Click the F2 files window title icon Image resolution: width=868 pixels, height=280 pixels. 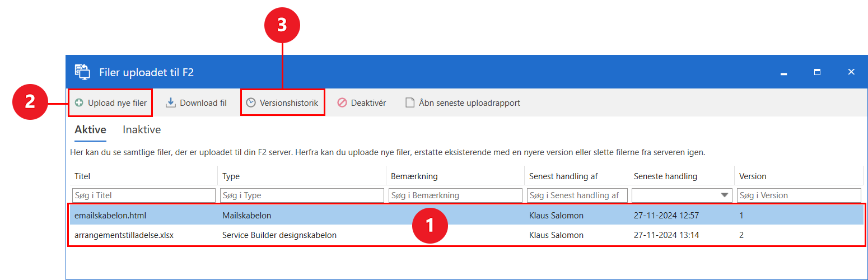82,72
